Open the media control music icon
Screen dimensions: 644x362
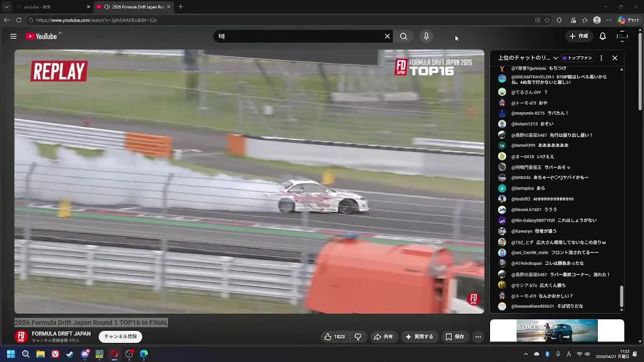click(x=574, y=20)
